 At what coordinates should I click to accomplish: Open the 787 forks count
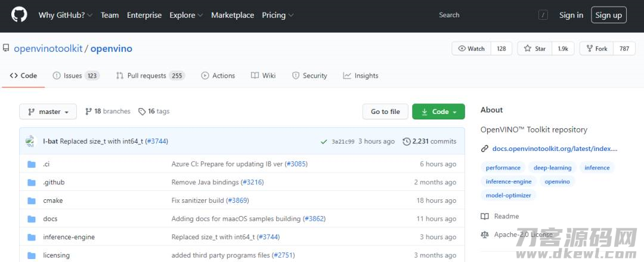coord(624,48)
